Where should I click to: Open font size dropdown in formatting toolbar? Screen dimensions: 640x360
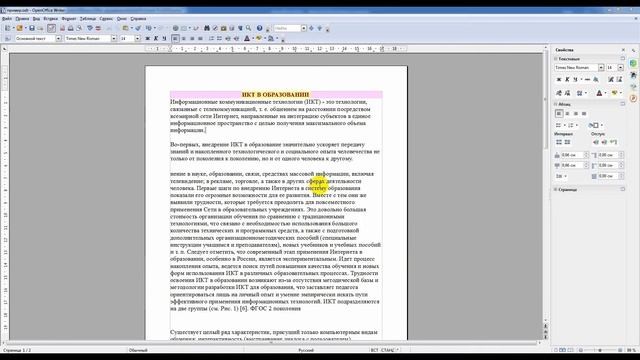(x=138, y=38)
